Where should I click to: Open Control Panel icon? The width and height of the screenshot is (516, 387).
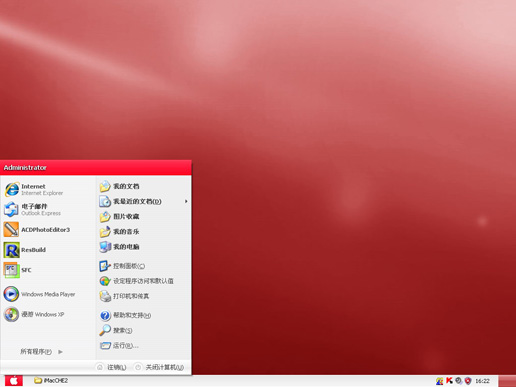(105, 266)
